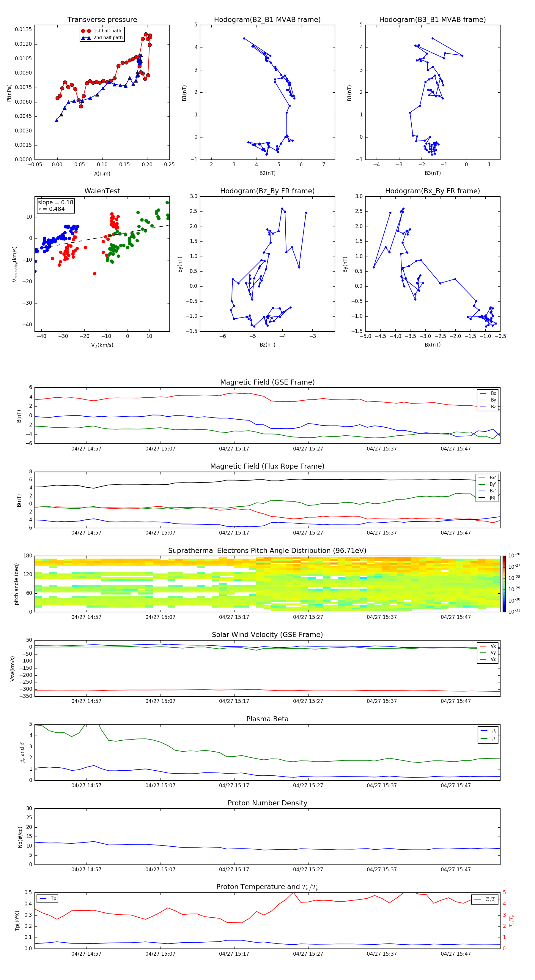Image resolution: width=535 pixels, height=980 pixels.
Task: Click '|B|' in the flux rope legend
Action: [x=492, y=498]
